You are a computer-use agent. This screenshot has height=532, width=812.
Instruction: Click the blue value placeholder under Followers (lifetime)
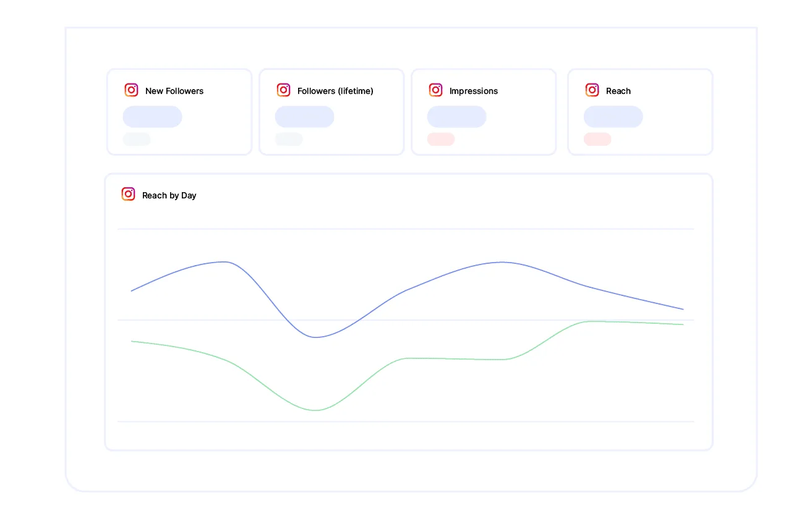click(x=304, y=117)
